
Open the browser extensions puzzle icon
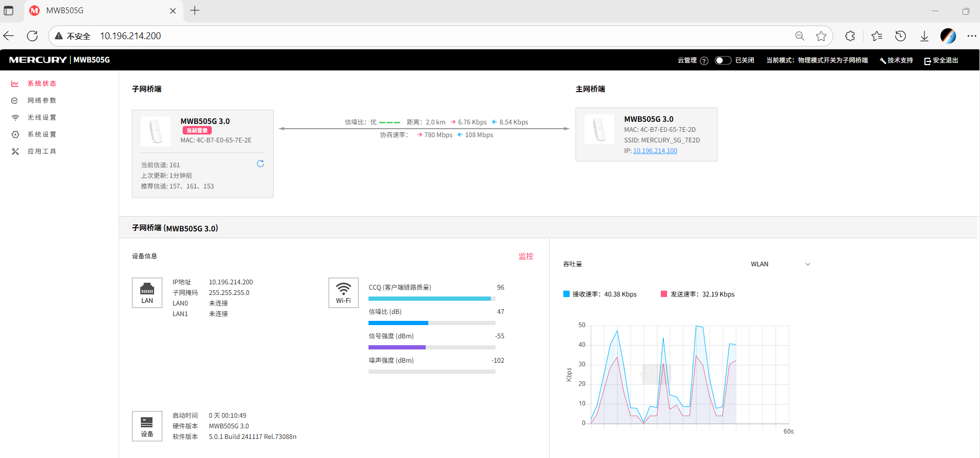pyautogui.click(x=850, y=36)
